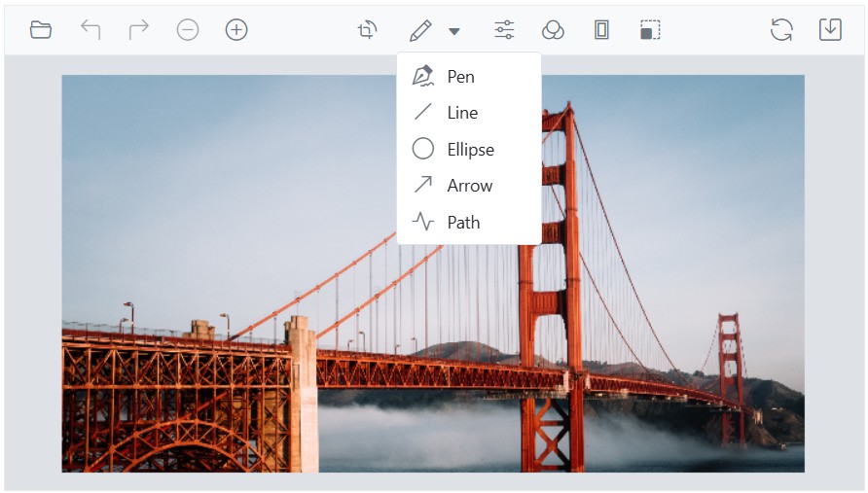Select the frame tool icon
Image resolution: width=868 pixels, height=493 pixels.
coord(601,30)
